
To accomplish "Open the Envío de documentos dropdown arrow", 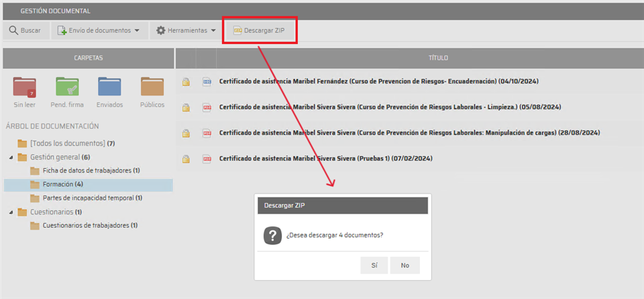I will [137, 30].
